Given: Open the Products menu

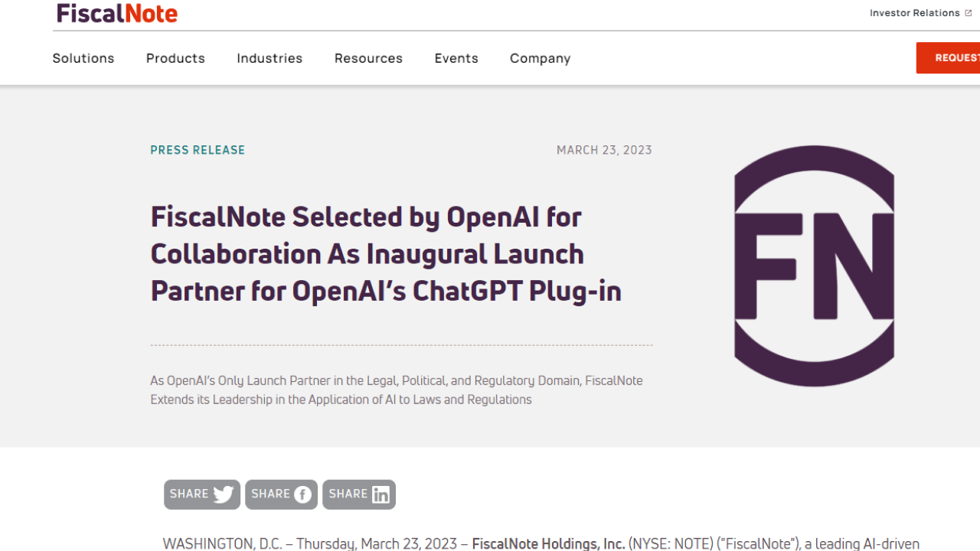Looking at the screenshot, I should [175, 58].
